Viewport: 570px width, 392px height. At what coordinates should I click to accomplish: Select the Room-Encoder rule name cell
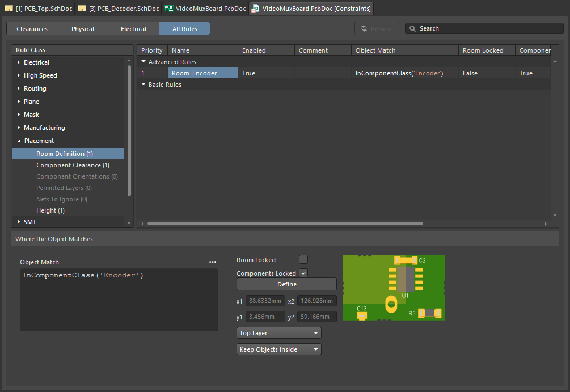(x=202, y=73)
